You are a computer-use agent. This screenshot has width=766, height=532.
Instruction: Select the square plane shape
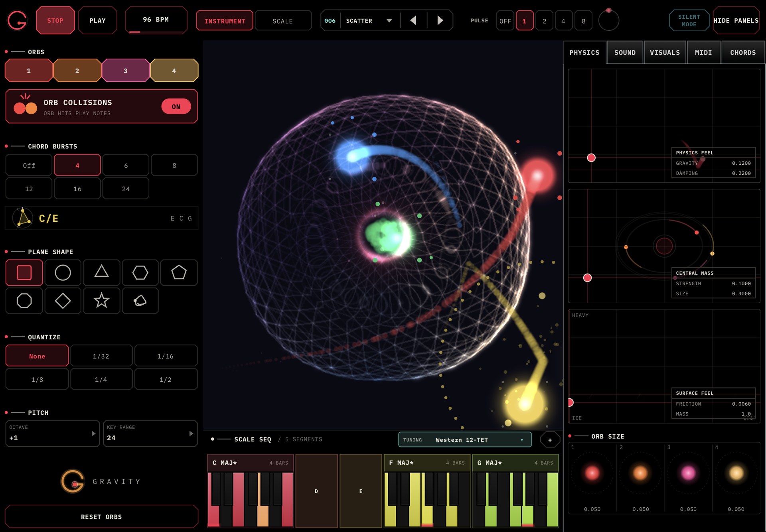tap(24, 272)
